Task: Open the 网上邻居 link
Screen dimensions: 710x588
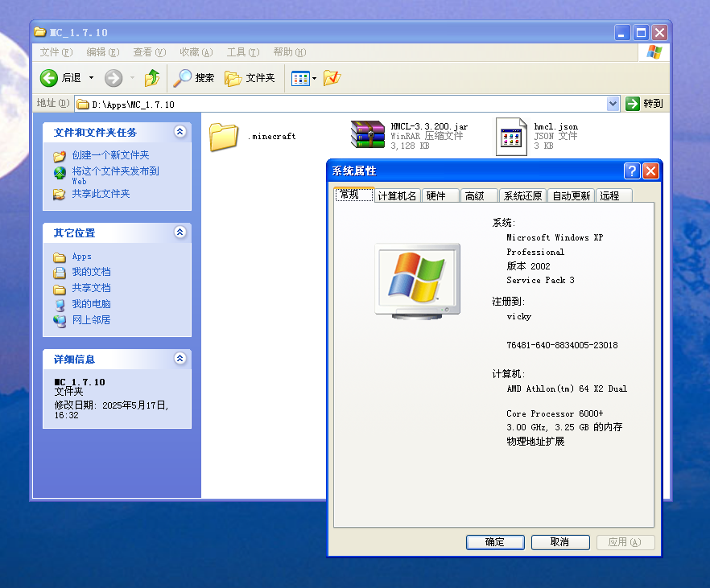Action: [x=92, y=320]
